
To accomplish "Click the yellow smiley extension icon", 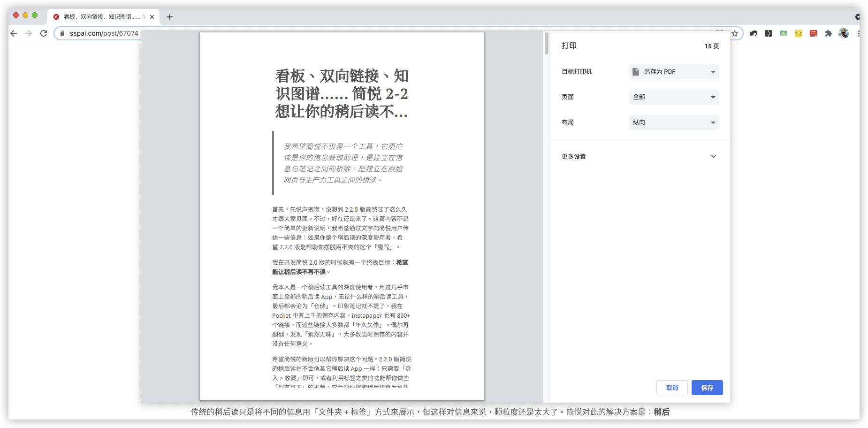I will (x=798, y=33).
